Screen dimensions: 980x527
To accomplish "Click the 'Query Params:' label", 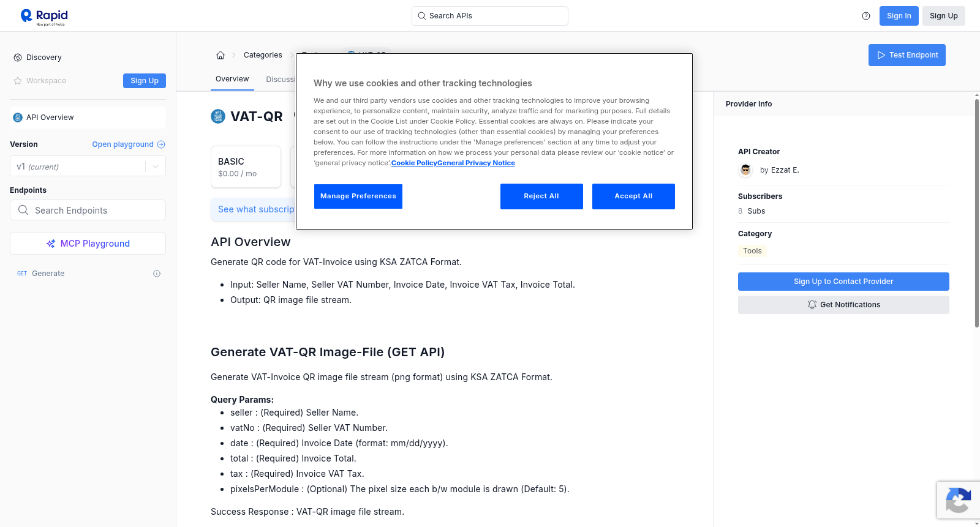I will 242,400.
